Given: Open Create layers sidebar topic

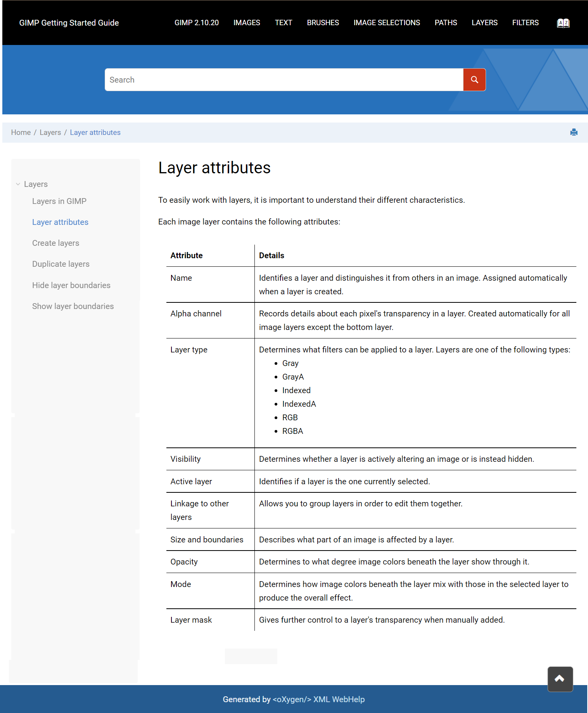Looking at the screenshot, I should coord(55,243).
